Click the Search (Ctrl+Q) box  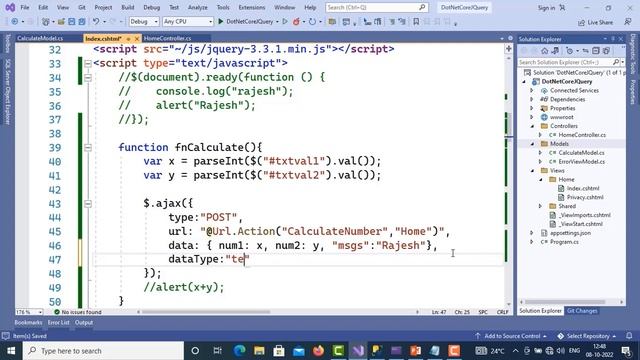pyautogui.click(x=376, y=7)
